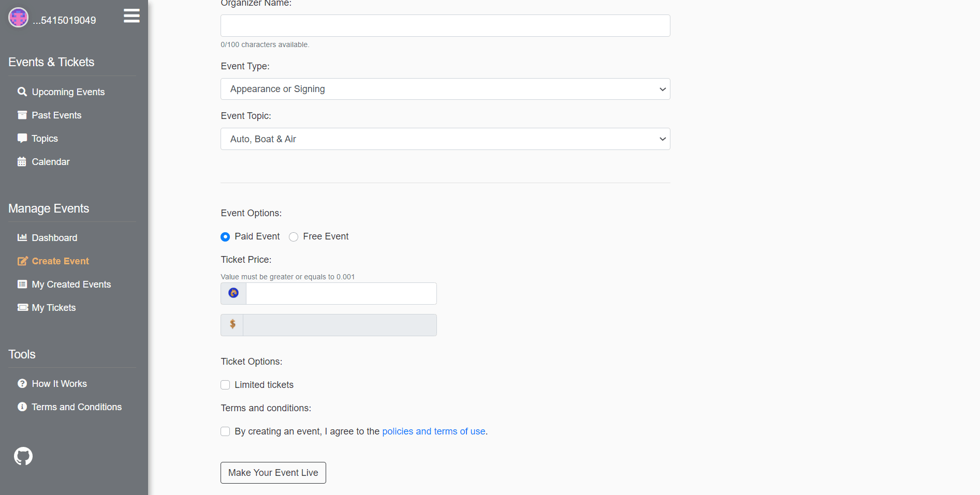Click the account address ...5415019049
Screen dimensions: 980x495
[64, 20]
